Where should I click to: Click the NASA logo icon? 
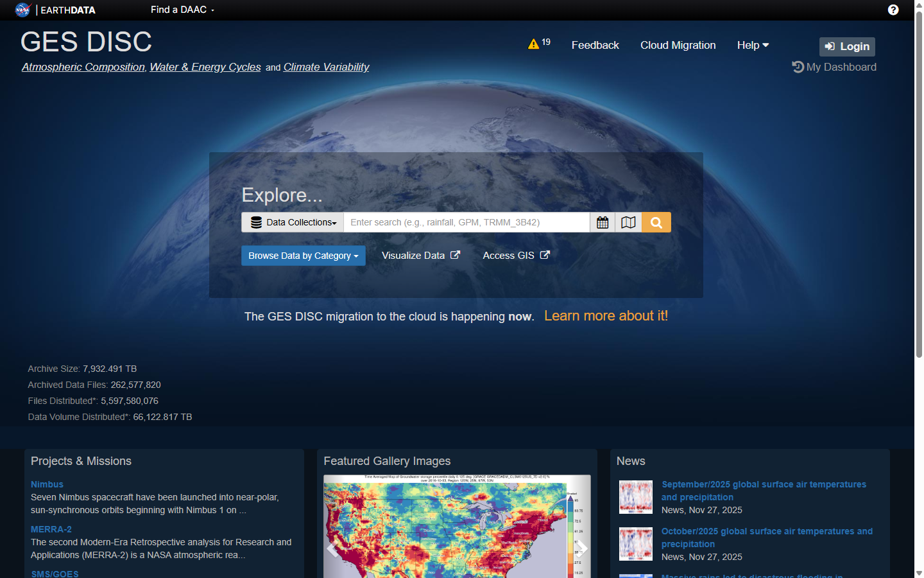click(22, 10)
